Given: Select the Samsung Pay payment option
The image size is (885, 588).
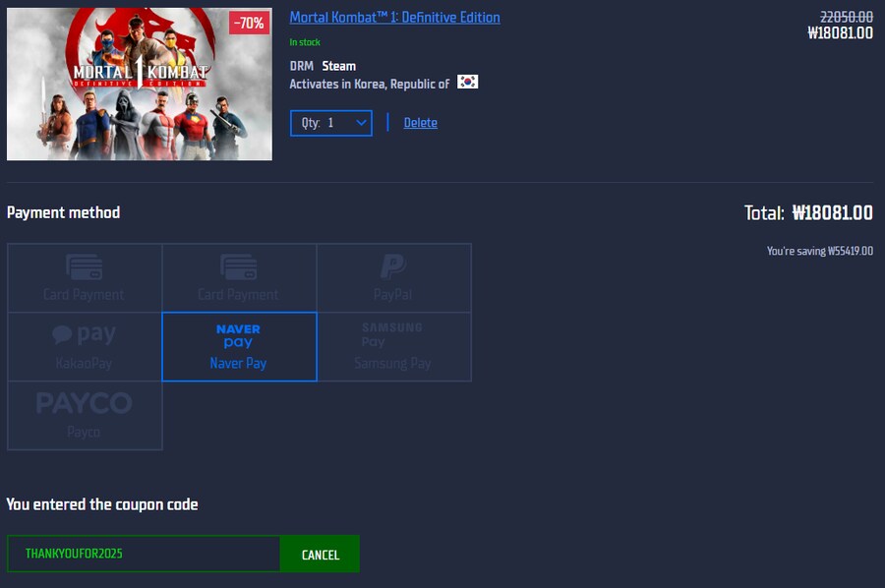Looking at the screenshot, I should click(x=393, y=346).
